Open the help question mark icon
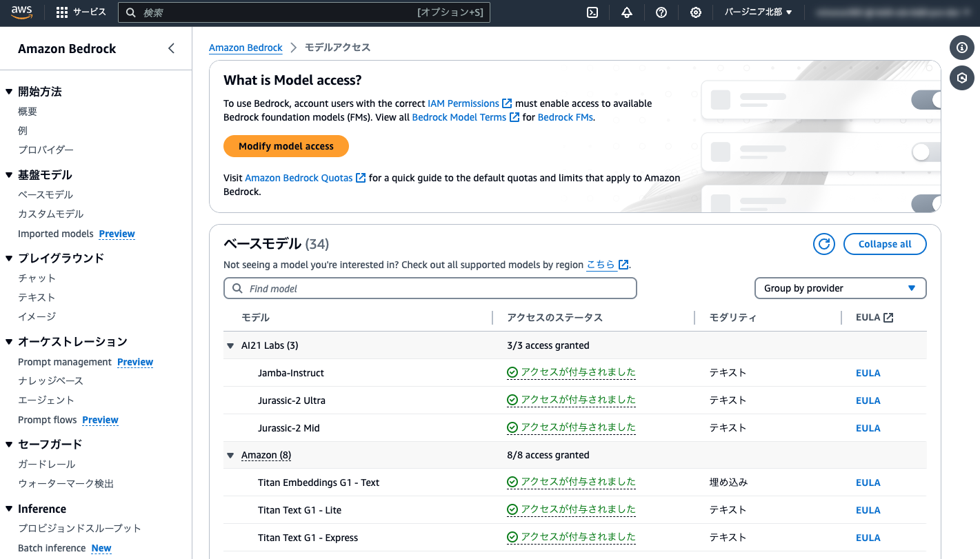This screenshot has width=980, height=559. pyautogui.click(x=661, y=12)
